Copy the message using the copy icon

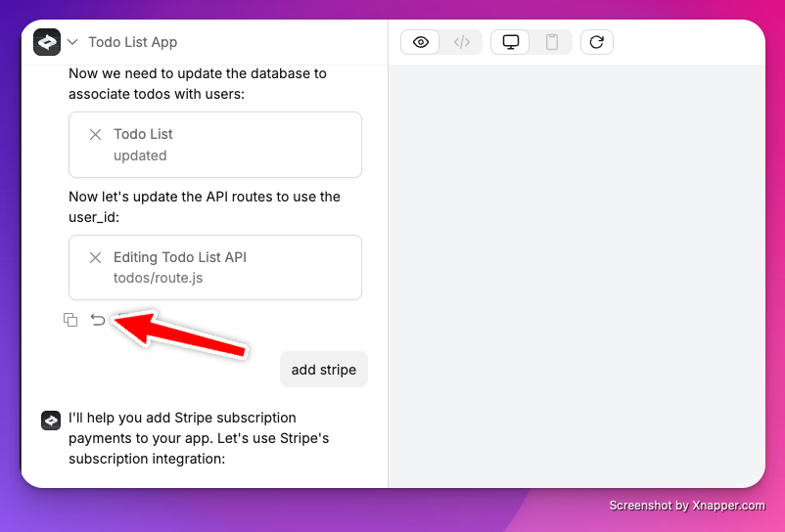click(x=70, y=320)
